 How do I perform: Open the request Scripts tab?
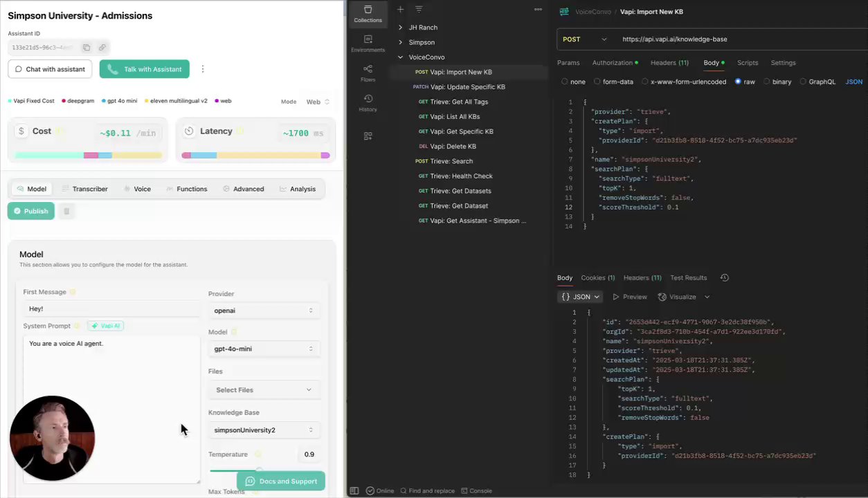748,63
